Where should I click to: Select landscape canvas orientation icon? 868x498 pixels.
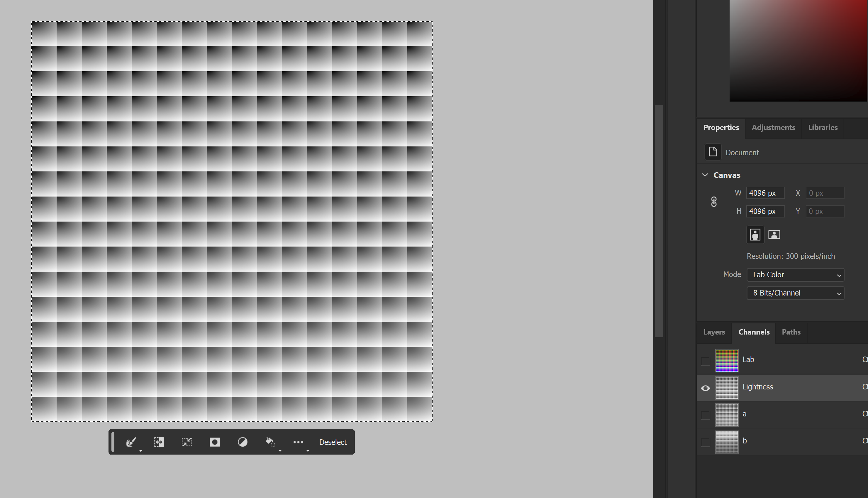(774, 235)
